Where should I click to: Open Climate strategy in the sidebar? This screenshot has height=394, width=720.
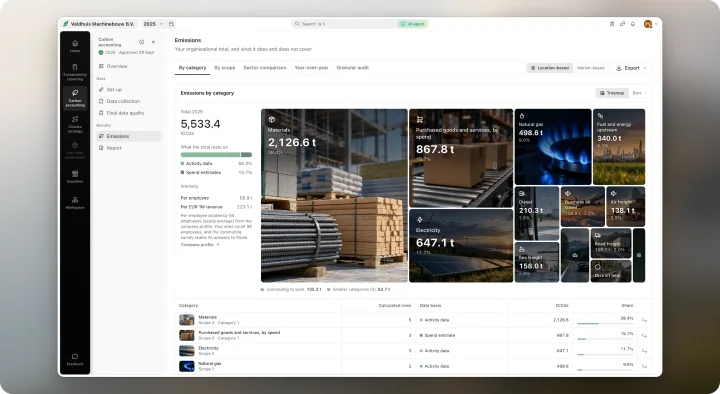pyautogui.click(x=75, y=124)
